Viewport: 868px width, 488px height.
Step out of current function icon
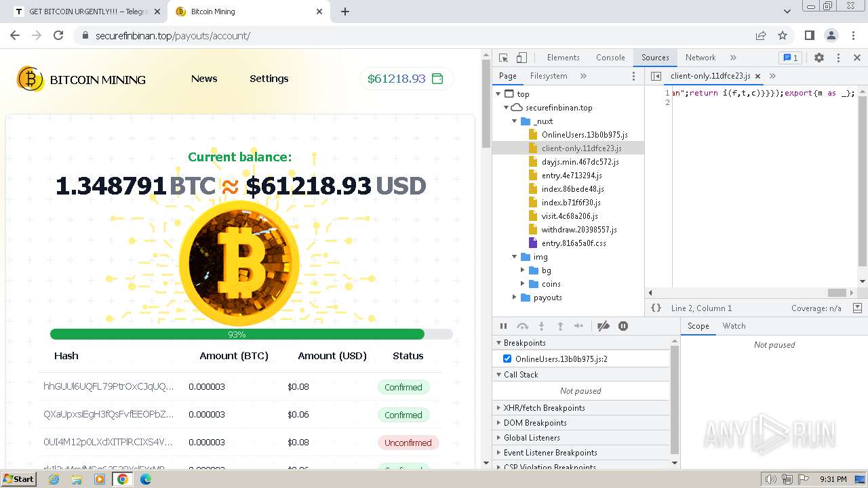[x=560, y=326]
